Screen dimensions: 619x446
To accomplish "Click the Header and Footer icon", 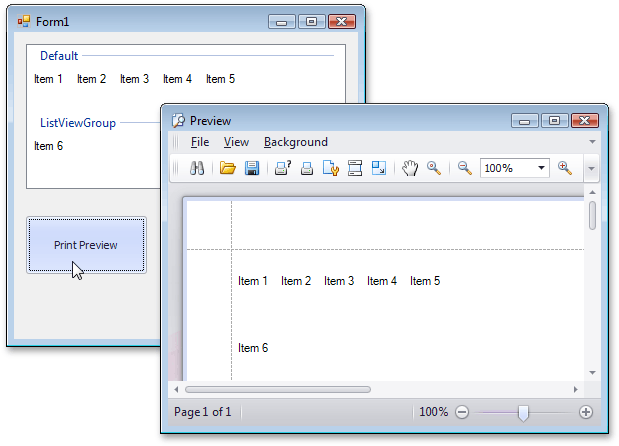I will 355,168.
